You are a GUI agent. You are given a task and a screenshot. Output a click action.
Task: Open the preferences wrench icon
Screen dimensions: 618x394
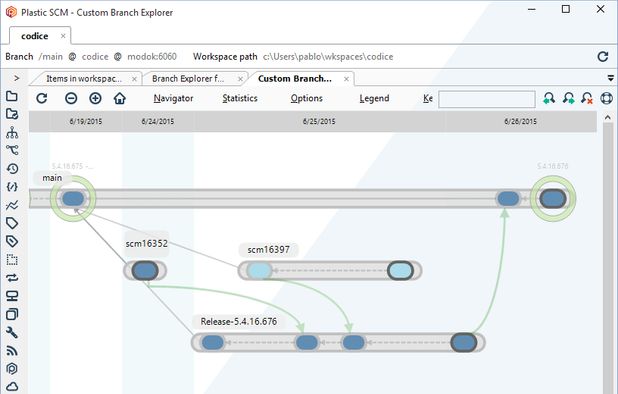(12, 333)
